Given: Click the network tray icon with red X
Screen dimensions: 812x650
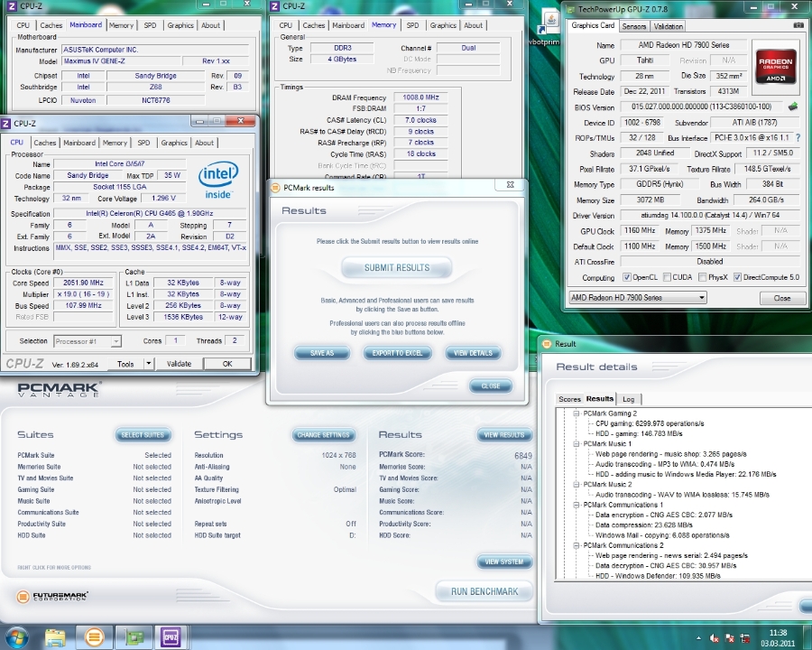Looking at the screenshot, I should [730, 638].
